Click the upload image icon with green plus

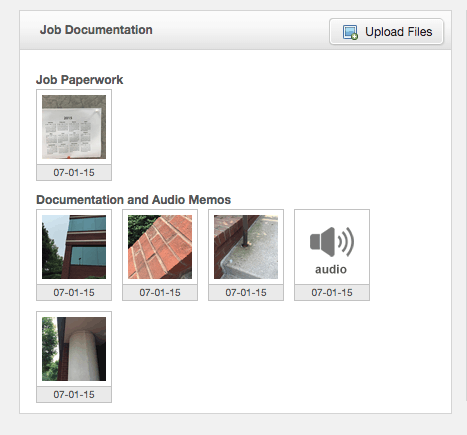pyautogui.click(x=350, y=32)
